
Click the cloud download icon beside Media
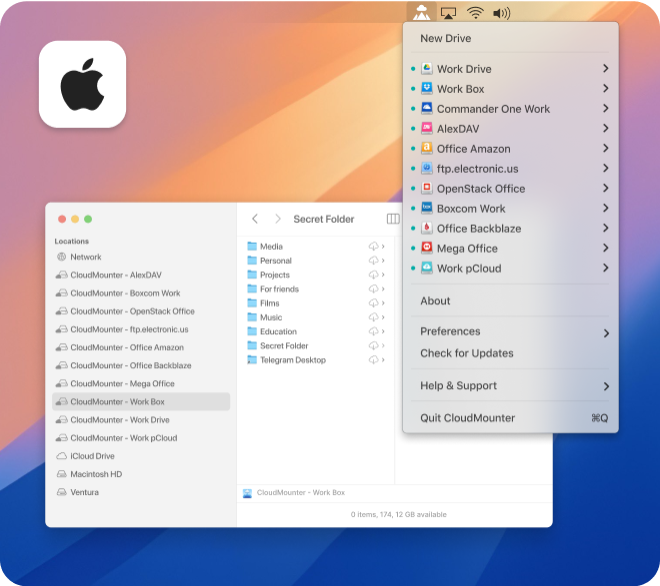373,246
